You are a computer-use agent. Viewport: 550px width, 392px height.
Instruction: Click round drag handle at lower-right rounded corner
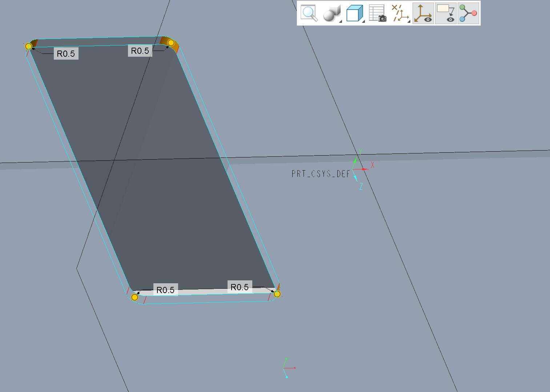277,294
